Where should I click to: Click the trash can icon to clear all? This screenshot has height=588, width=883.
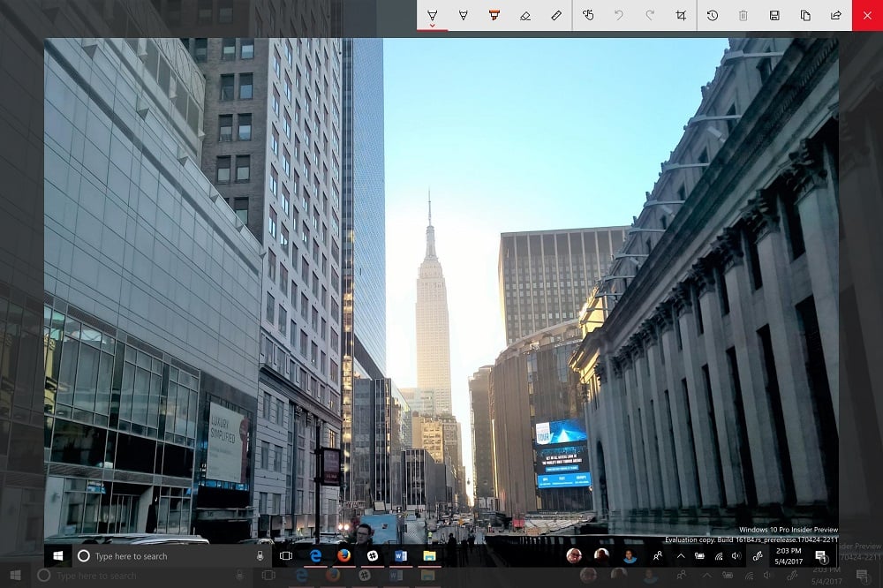click(x=743, y=16)
